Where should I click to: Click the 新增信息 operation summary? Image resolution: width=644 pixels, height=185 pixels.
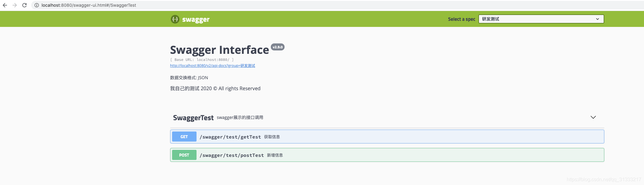click(275, 155)
